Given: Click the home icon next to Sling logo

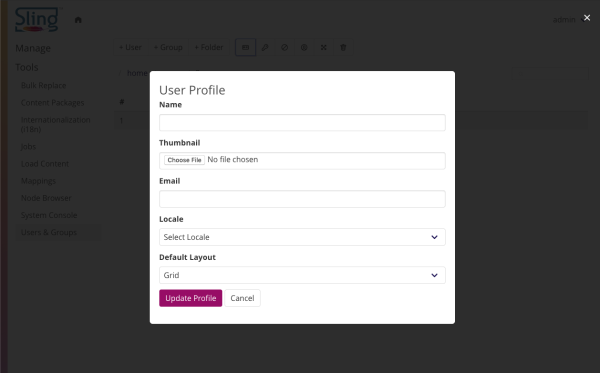Looking at the screenshot, I should [78, 20].
